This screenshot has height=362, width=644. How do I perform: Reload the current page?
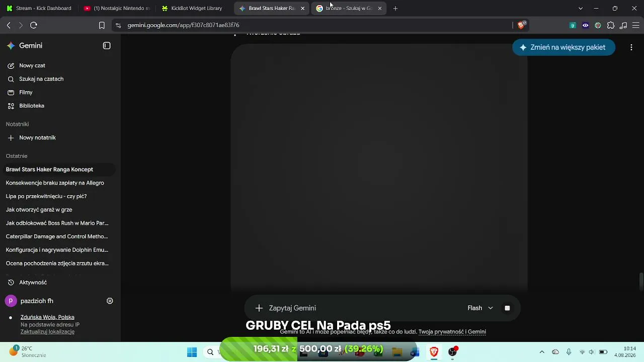pos(34,25)
